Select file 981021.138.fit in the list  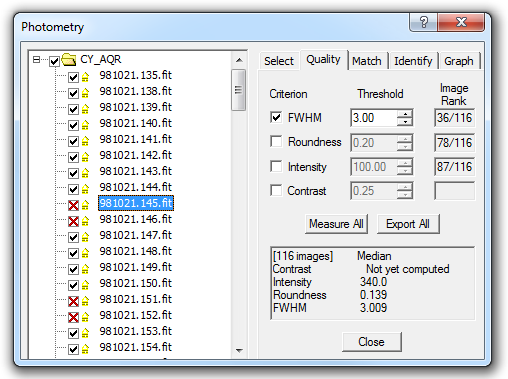click(x=135, y=91)
